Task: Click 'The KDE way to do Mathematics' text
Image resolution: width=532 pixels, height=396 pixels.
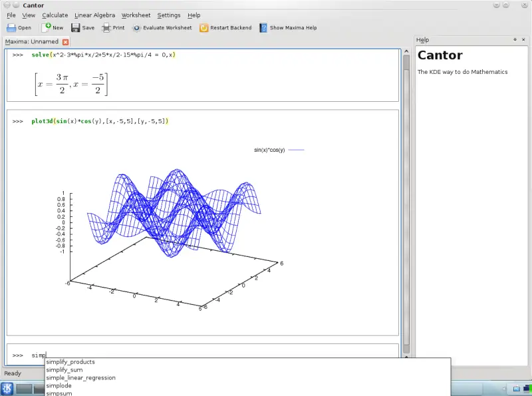Action: [462, 72]
